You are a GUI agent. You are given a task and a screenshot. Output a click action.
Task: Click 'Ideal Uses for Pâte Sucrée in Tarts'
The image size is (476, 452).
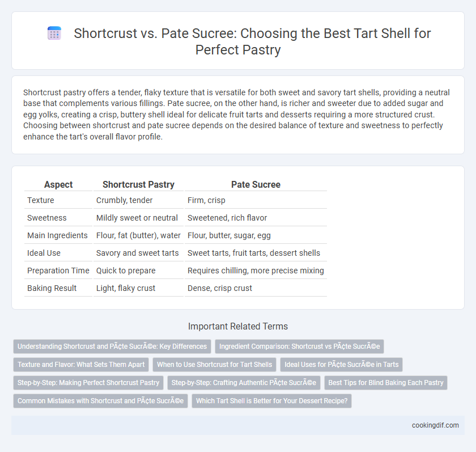pyautogui.click(x=341, y=365)
